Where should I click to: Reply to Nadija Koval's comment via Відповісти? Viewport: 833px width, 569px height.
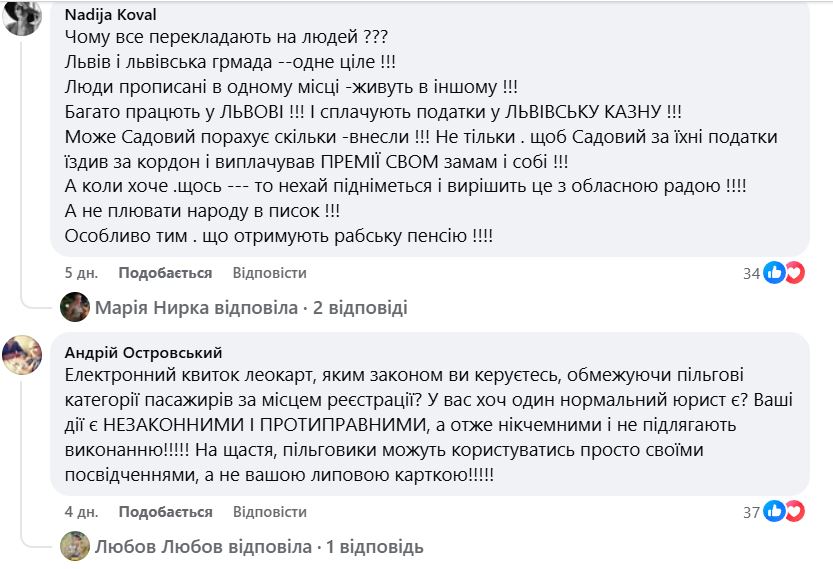click(x=269, y=272)
